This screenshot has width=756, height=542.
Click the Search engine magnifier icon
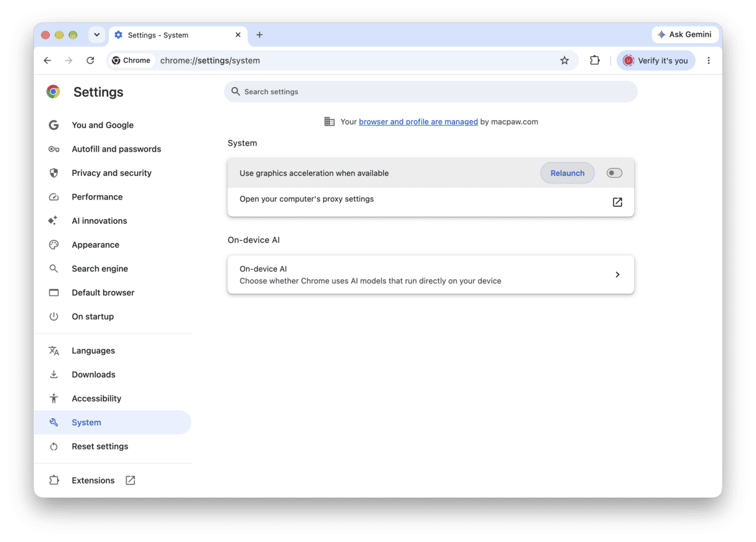[53, 269]
